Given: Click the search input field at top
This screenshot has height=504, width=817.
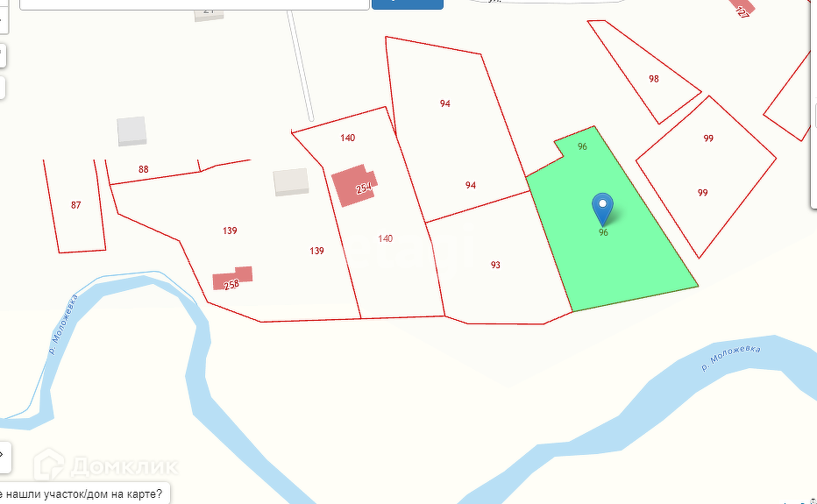Looking at the screenshot, I should click(x=195, y=4).
